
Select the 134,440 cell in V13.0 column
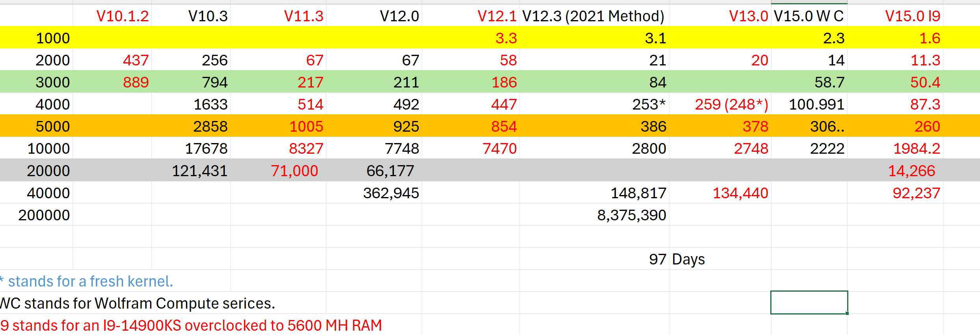point(720,193)
